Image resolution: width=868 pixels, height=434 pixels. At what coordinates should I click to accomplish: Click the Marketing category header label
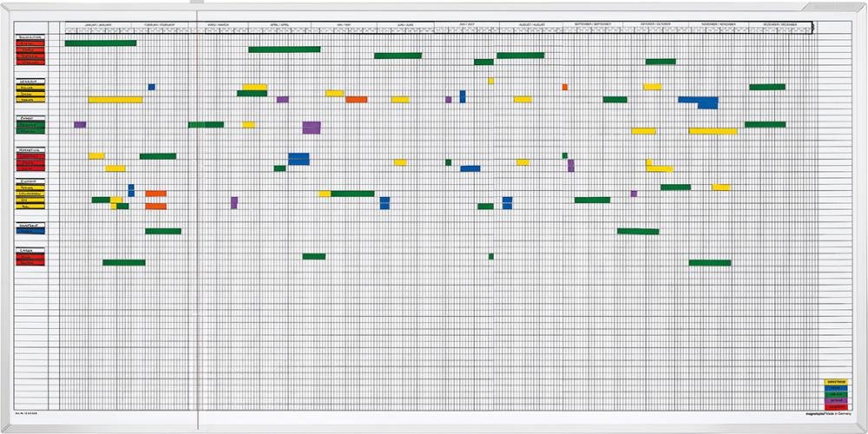point(30,151)
